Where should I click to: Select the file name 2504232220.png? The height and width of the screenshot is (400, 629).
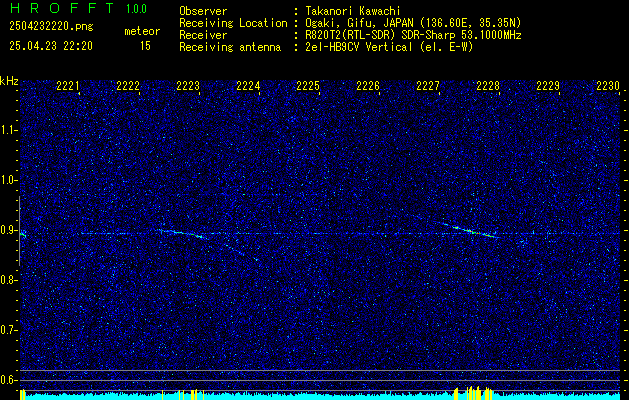click(51, 27)
